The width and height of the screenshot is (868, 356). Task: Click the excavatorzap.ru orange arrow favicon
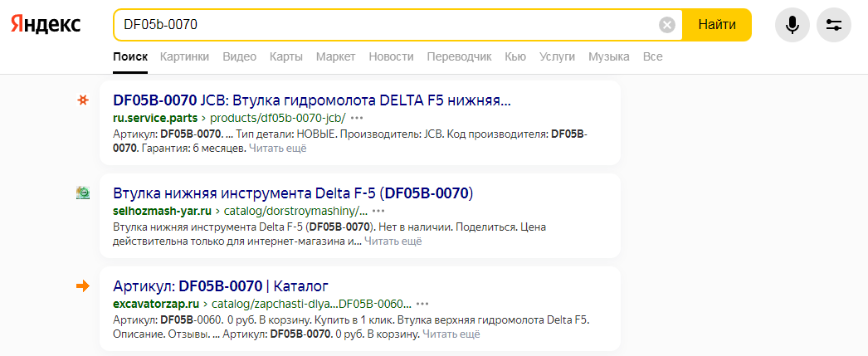point(82,285)
